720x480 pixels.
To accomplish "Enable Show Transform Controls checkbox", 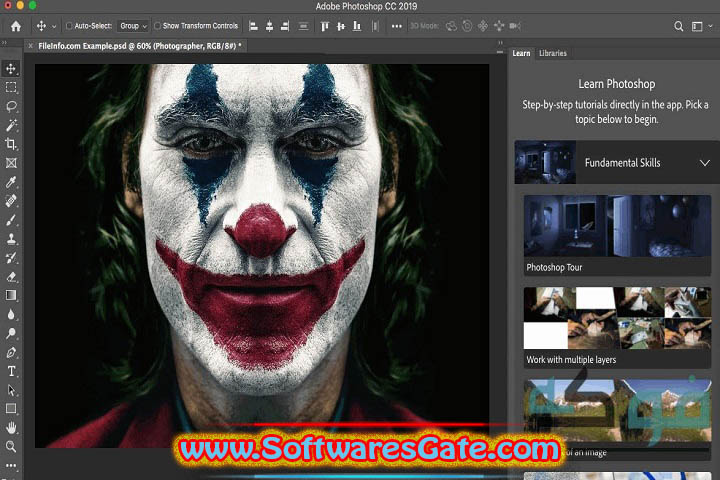I will point(157,26).
